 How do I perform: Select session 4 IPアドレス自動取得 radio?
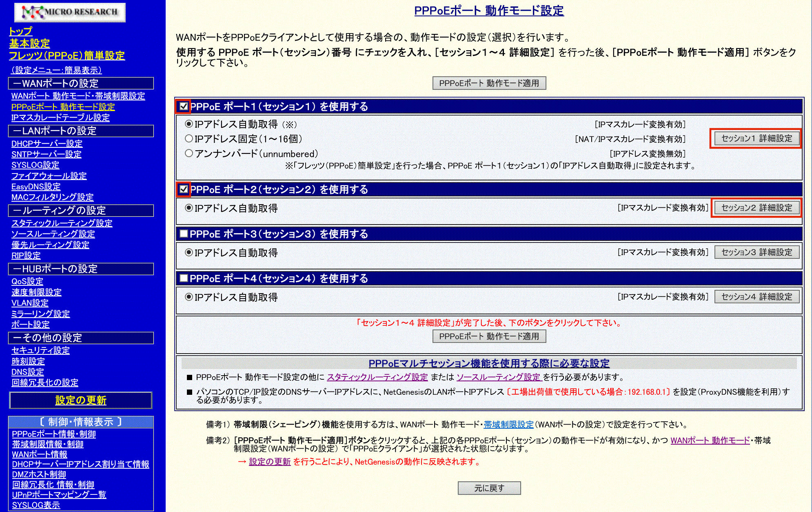(x=189, y=297)
